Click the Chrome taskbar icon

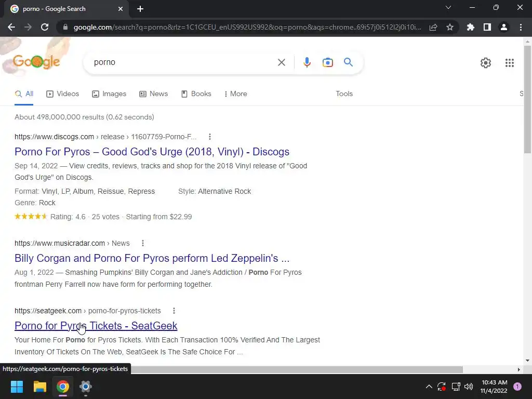[x=63, y=387]
